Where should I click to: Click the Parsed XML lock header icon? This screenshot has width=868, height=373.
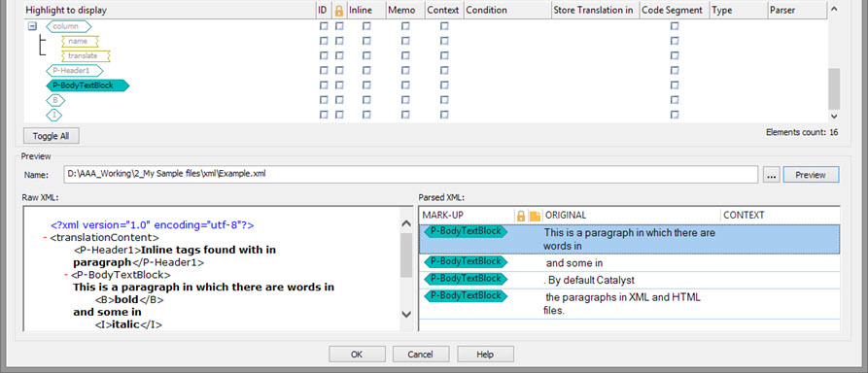[521, 216]
